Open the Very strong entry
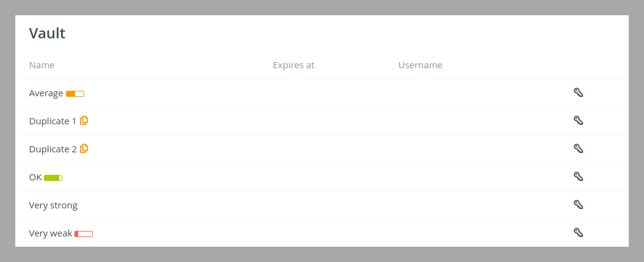 coord(53,205)
